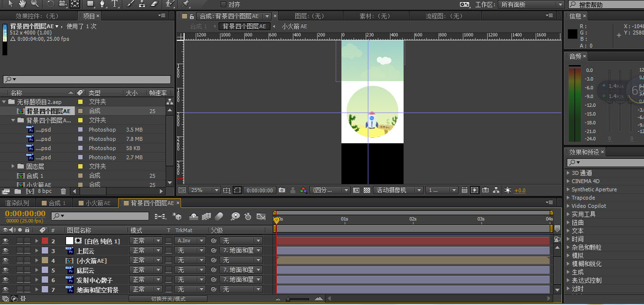This screenshot has width=644, height=305.
Task: Pick the Pen tool
Action: click(x=102, y=4)
